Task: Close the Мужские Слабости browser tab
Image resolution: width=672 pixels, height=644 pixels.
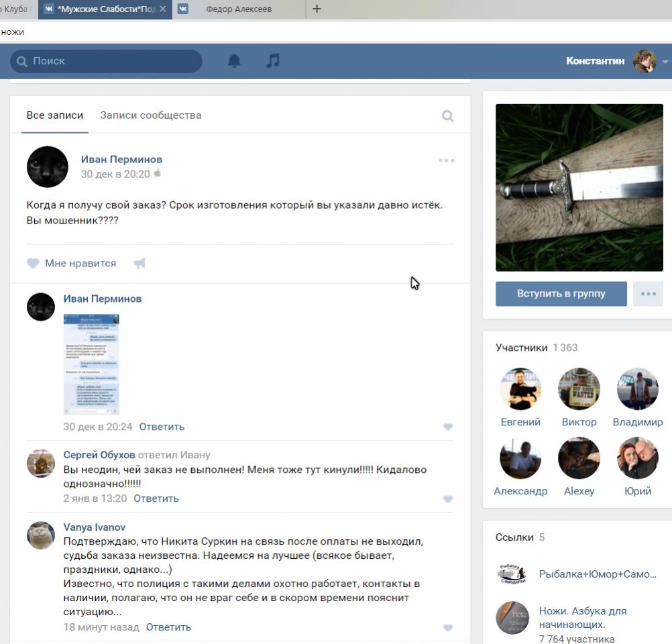Action: tap(162, 9)
